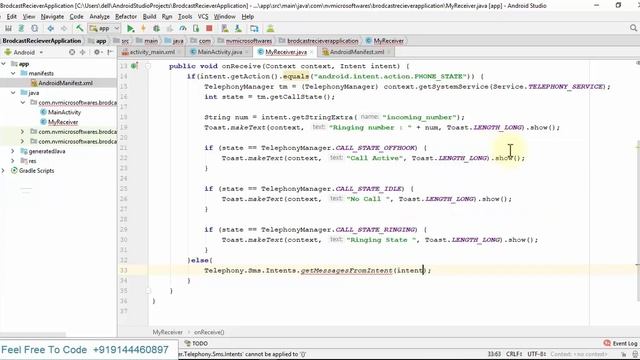The width and height of the screenshot is (640, 360).
Task: Click the Android figure icon at toolbar end
Action: (270, 29)
